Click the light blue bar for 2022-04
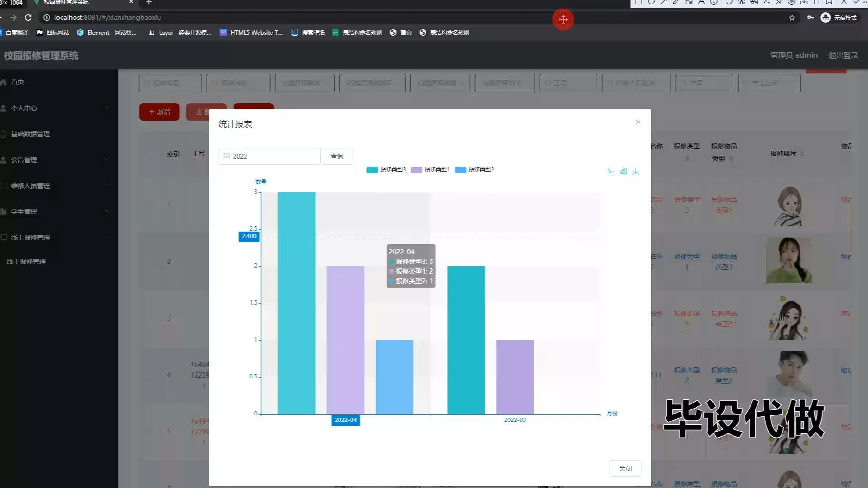Image resolution: width=868 pixels, height=488 pixels. pyautogui.click(x=394, y=377)
